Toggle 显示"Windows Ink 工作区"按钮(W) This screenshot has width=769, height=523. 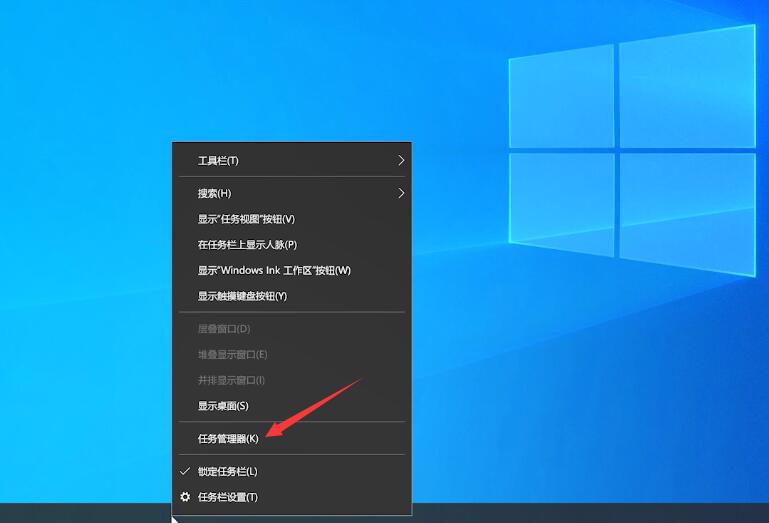click(292, 270)
